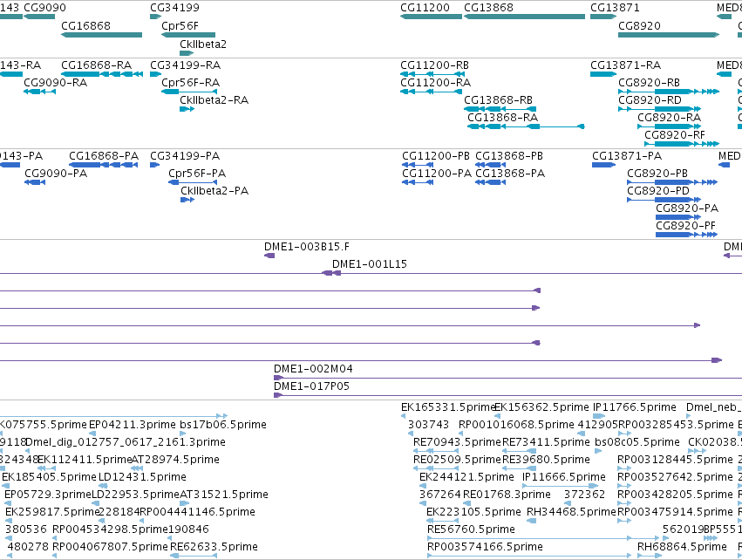Viewport: 742px width, 560px height.
Task: Open EST RE01768.3prime
Action: click(x=507, y=495)
